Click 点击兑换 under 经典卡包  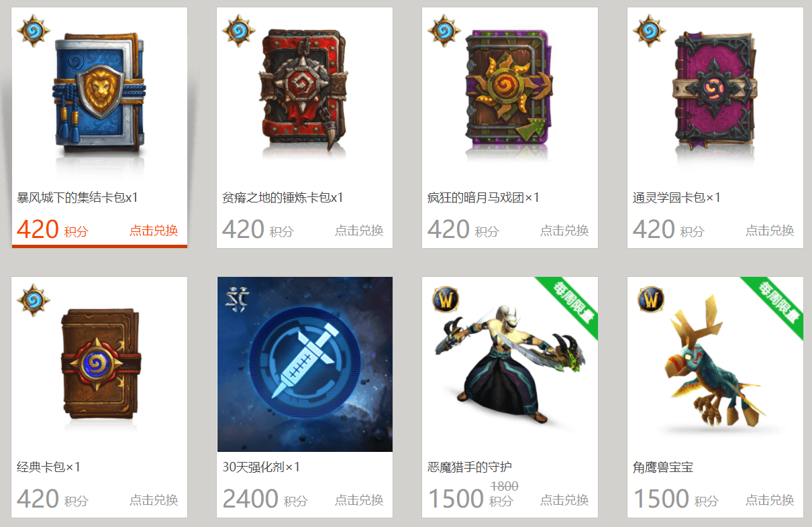[x=154, y=500]
